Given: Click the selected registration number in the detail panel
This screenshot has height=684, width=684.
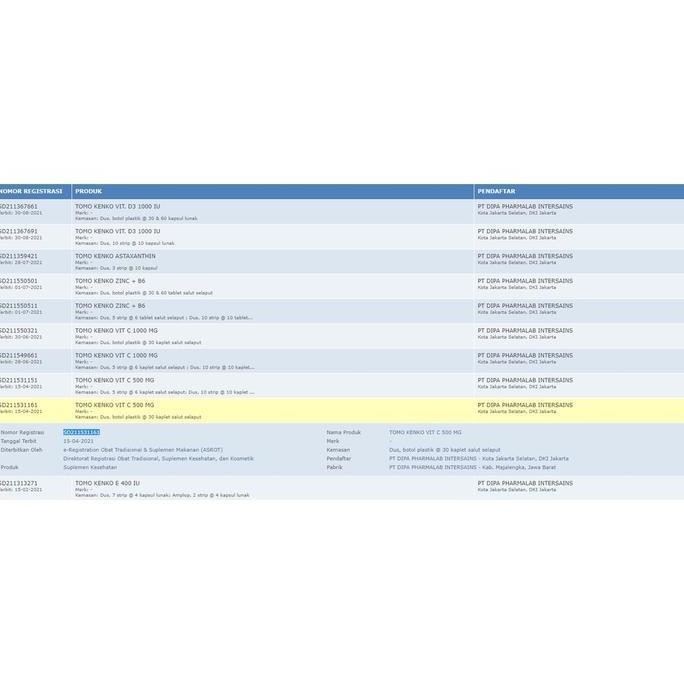Looking at the screenshot, I should point(82,432).
